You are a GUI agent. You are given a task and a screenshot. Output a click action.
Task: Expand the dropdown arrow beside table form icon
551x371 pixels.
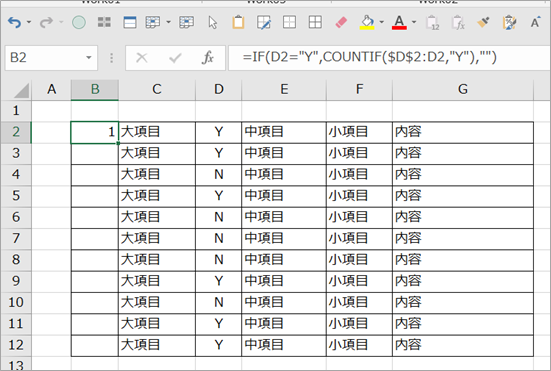click(168, 22)
